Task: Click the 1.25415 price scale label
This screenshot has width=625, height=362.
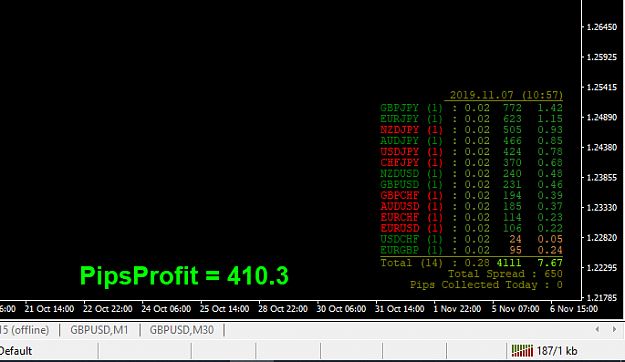Action: (x=602, y=87)
